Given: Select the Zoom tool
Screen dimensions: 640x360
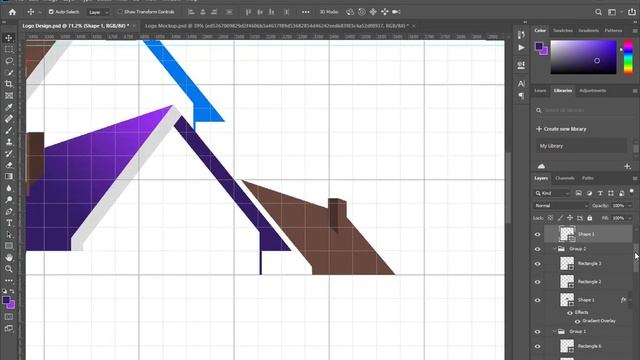Looking at the screenshot, I should (9, 269).
